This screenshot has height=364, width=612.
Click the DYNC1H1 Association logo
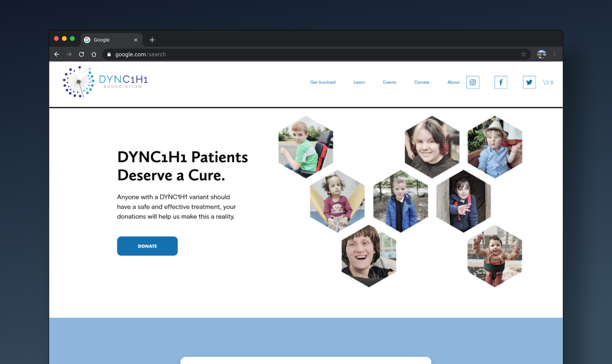coord(106,82)
